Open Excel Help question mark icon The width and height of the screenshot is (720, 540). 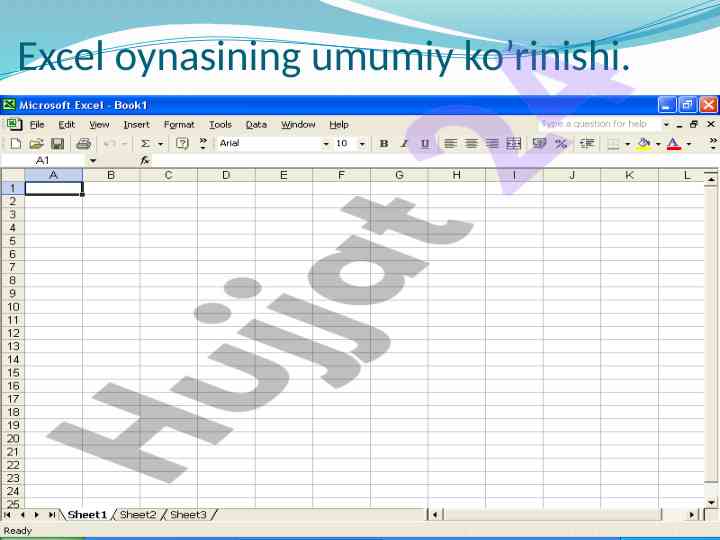[182, 144]
